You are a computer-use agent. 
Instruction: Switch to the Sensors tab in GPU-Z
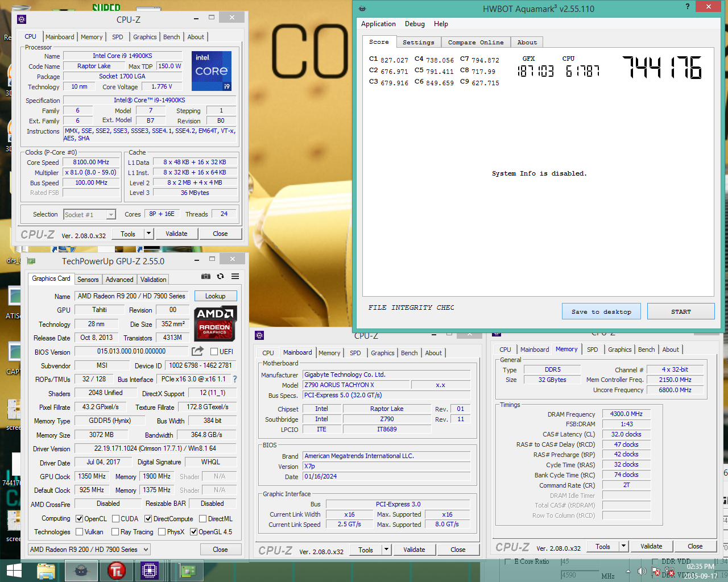(x=88, y=280)
